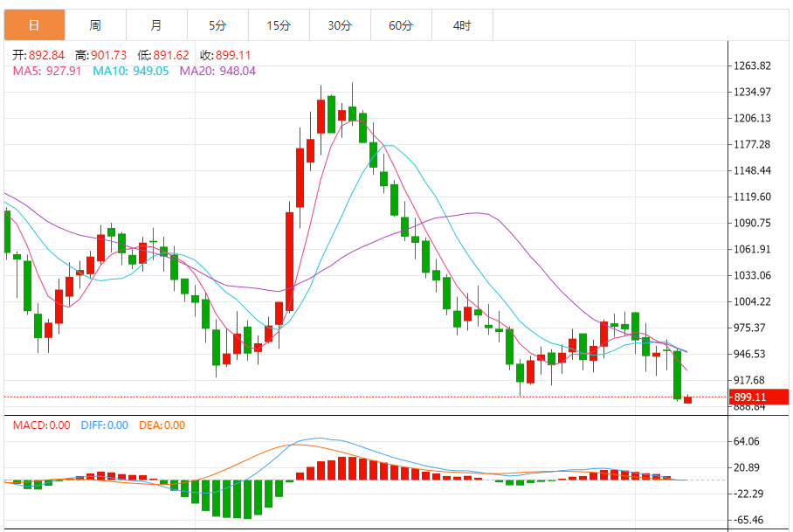Click the 975.37 price axis label
The image size is (793, 532).
coord(749,328)
